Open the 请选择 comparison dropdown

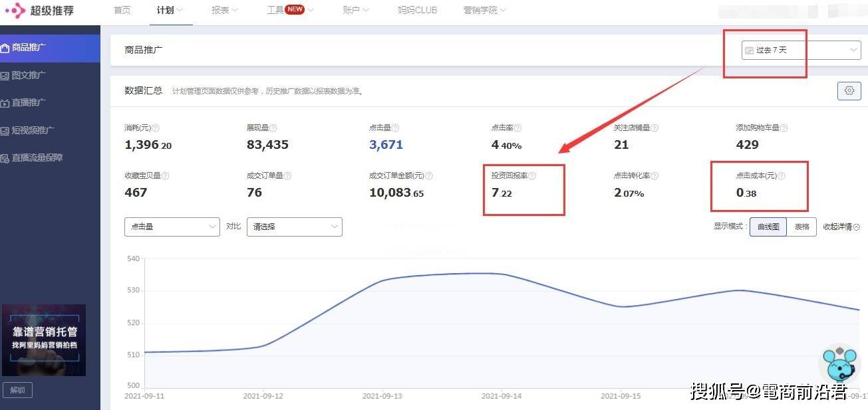point(294,227)
